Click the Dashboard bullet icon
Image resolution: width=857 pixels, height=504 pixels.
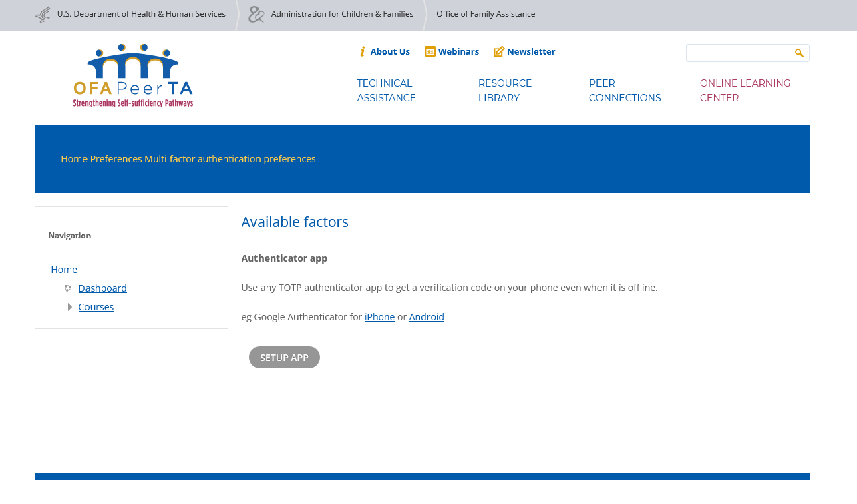pos(68,288)
